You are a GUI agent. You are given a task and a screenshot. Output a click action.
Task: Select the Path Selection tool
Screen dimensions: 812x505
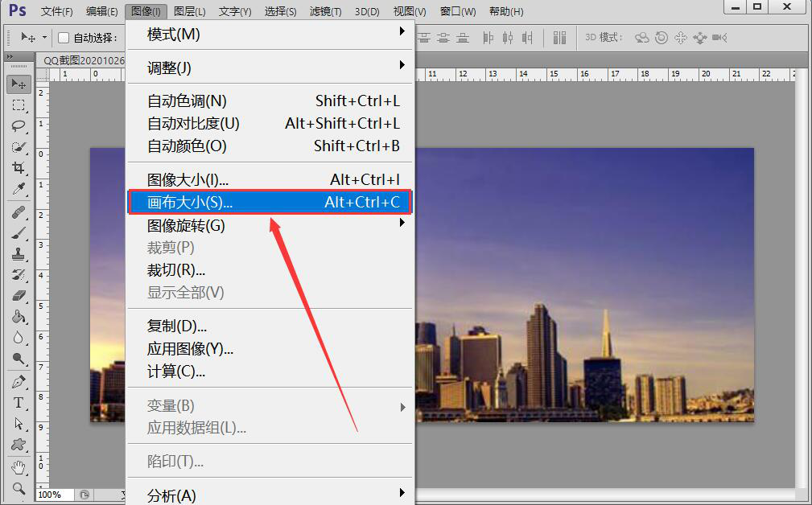point(19,423)
